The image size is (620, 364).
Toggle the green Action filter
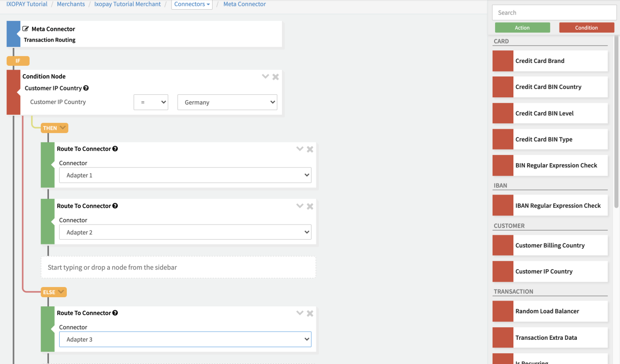click(x=522, y=28)
